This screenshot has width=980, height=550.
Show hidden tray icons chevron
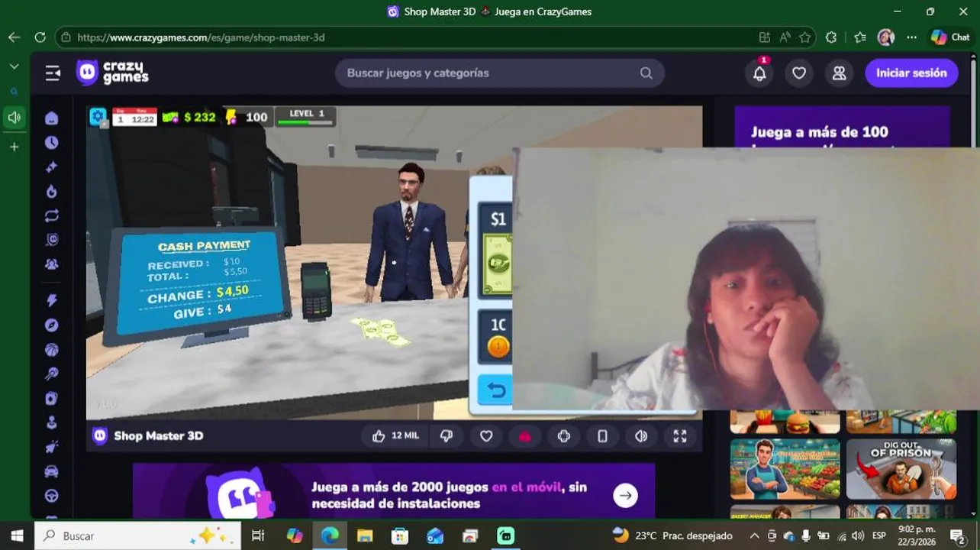754,536
